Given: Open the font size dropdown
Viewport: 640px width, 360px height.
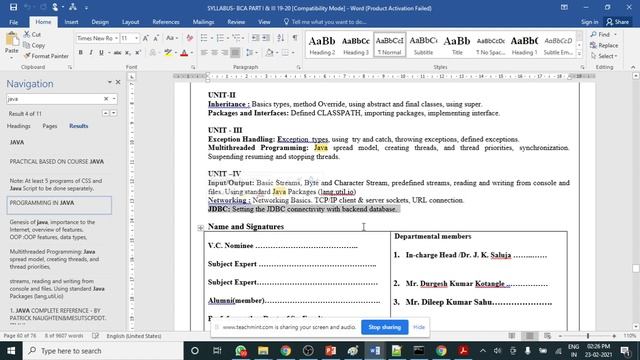Looking at the screenshot, I should (136, 38).
